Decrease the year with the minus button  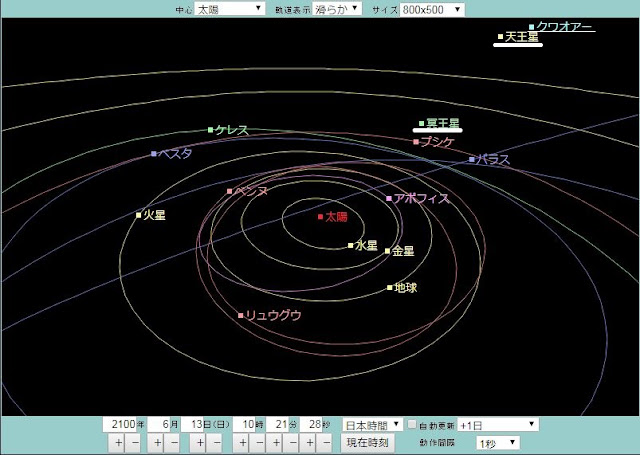[135, 443]
